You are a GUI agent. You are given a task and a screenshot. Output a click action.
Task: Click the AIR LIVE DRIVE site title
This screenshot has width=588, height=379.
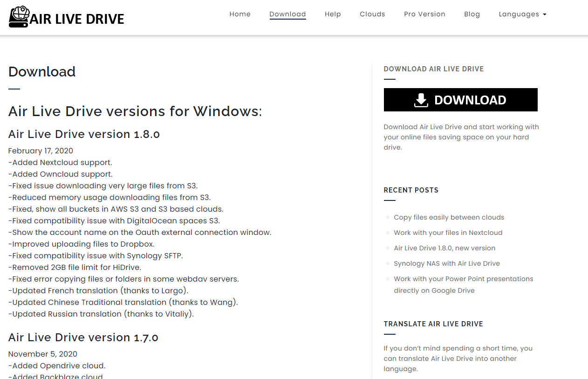point(77,19)
